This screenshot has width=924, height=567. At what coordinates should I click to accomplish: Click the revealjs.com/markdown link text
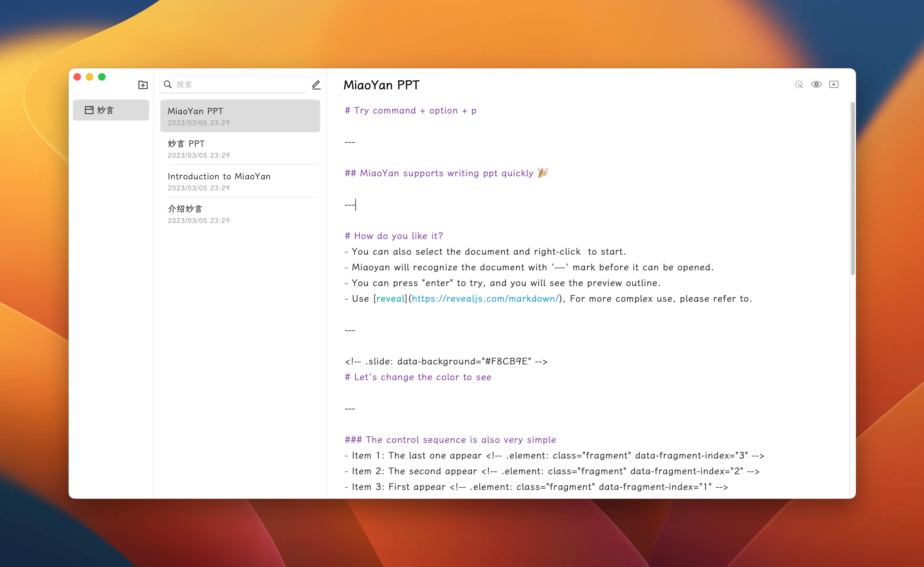pos(485,299)
